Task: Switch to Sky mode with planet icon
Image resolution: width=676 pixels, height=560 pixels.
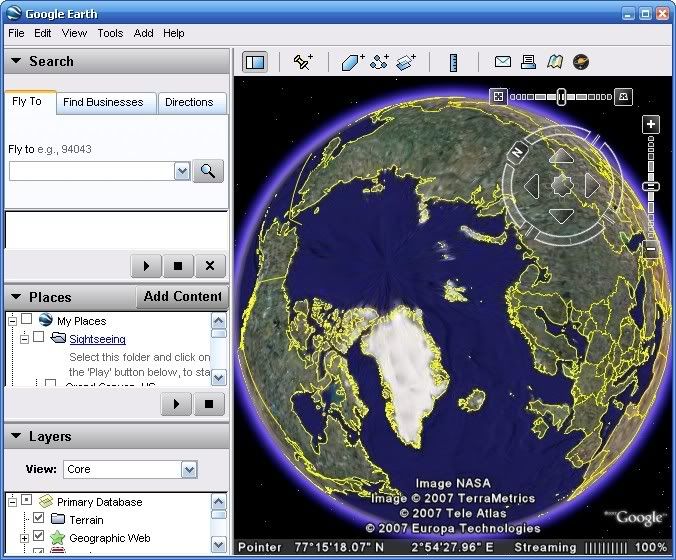Action: 581,62
